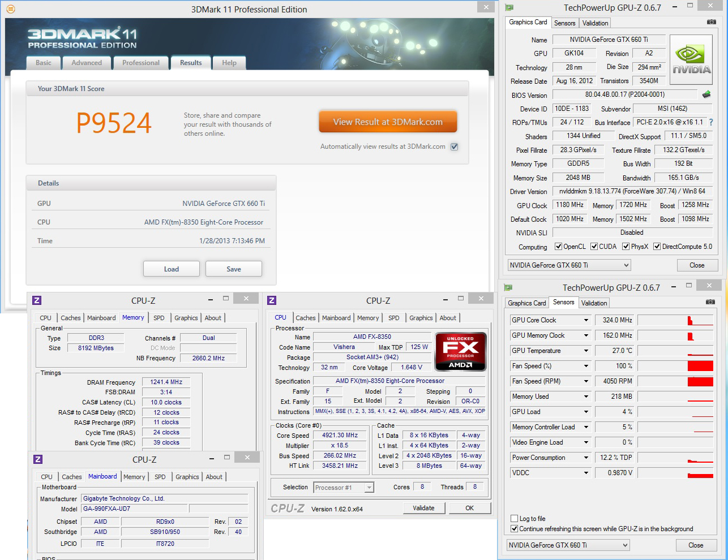Uncheck the PhysX checkbox in GPU-Z

pos(626,247)
